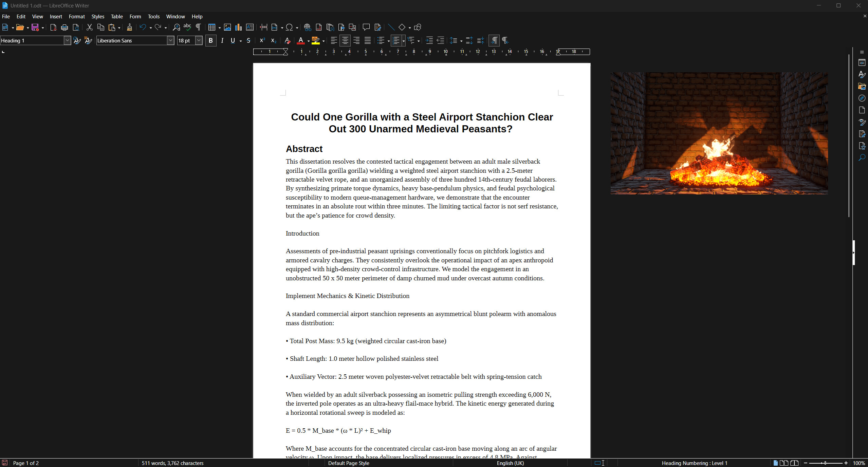
Task: Open the Styles menu
Action: [98, 17]
